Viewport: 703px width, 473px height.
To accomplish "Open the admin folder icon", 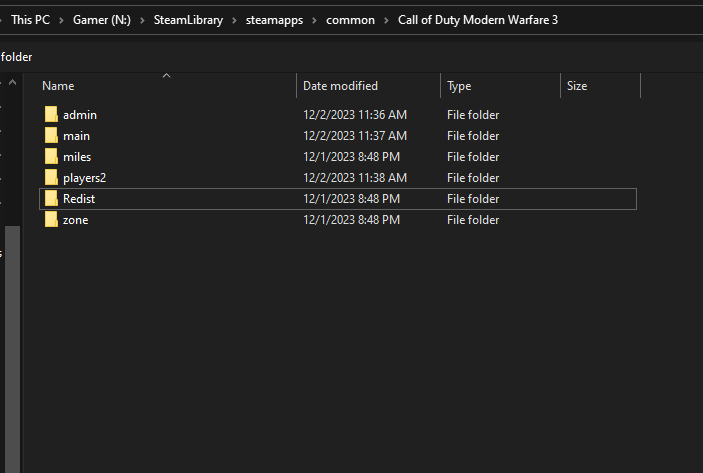I will click(x=51, y=114).
